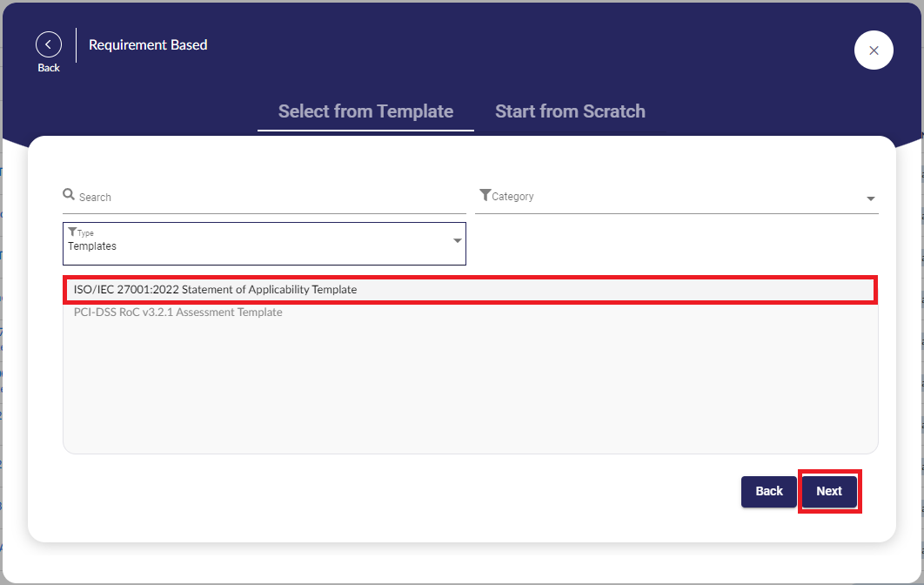Click the Back label under the arrow
Screen dimensions: 924x585
tap(49, 68)
